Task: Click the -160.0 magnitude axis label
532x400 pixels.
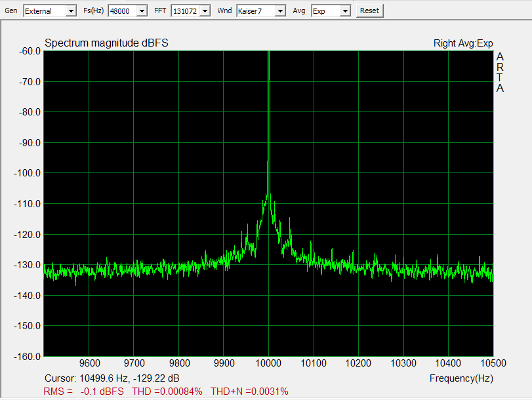Action: tap(27, 356)
